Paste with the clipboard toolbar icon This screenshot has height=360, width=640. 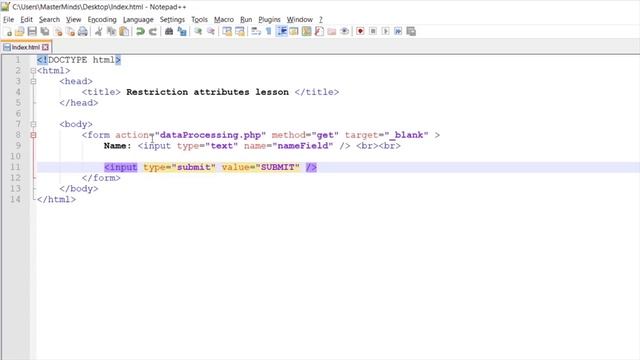(124, 31)
